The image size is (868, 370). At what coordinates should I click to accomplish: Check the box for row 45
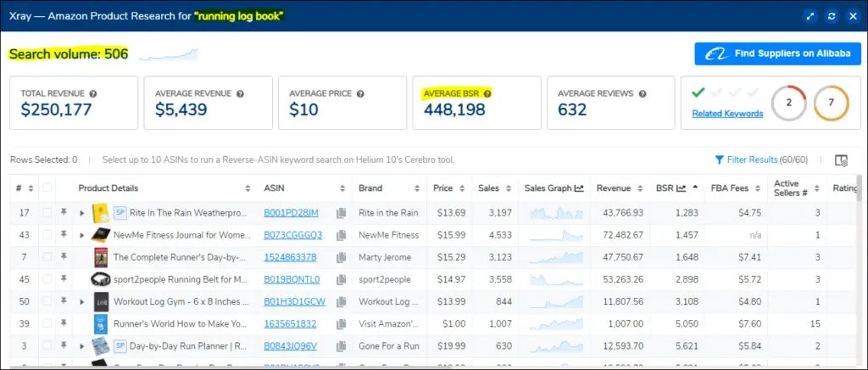coord(47,279)
